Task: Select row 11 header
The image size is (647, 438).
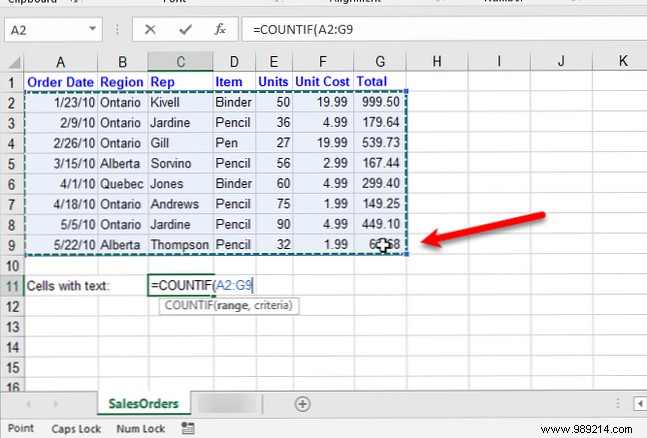Action: pyautogui.click(x=12, y=286)
